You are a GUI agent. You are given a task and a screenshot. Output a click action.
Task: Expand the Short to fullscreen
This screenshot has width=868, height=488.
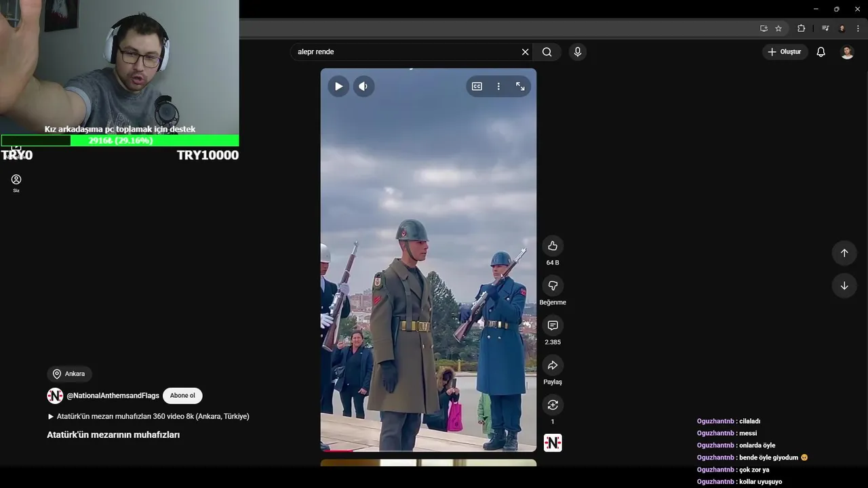tap(520, 86)
